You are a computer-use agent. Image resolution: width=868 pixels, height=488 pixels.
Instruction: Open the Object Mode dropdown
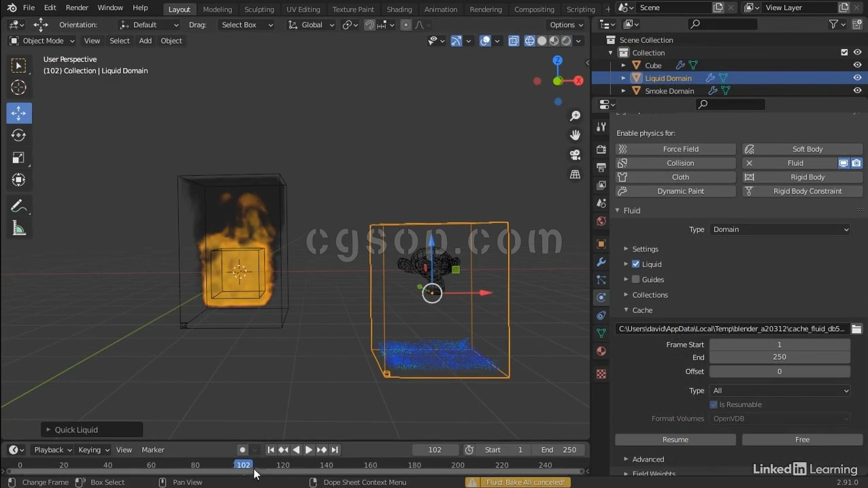[x=41, y=41]
